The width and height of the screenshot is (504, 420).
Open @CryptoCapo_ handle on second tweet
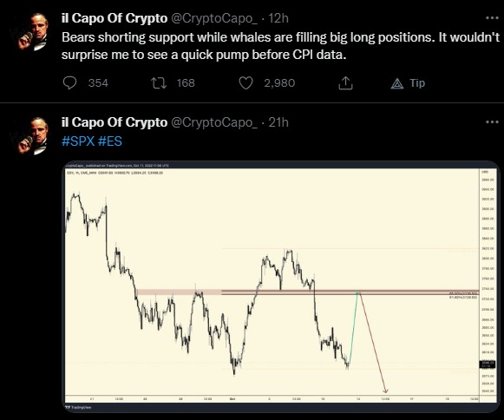pos(213,122)
